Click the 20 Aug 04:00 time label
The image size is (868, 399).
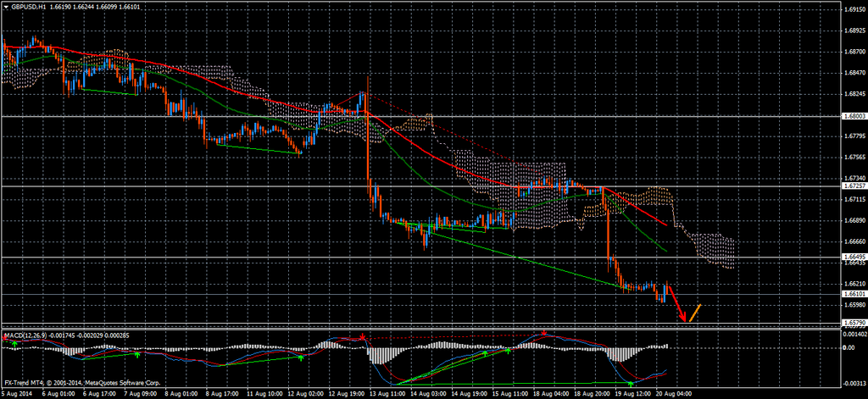pyautogui.click(x=674, y=394)
